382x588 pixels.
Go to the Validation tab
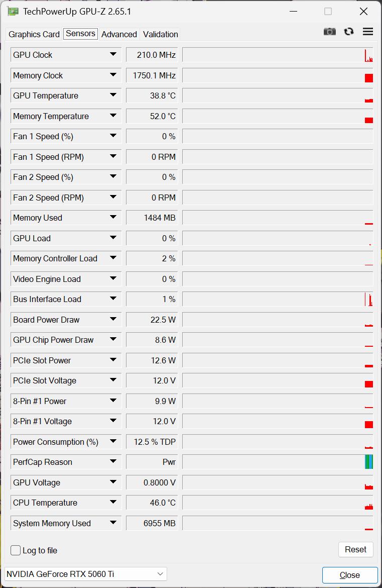(160, 34)
